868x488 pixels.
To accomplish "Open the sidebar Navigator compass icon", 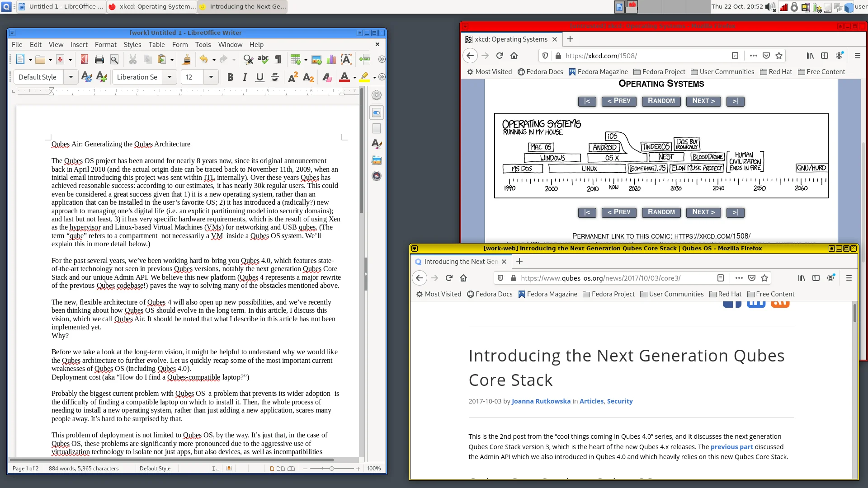I will click(377, 176).
